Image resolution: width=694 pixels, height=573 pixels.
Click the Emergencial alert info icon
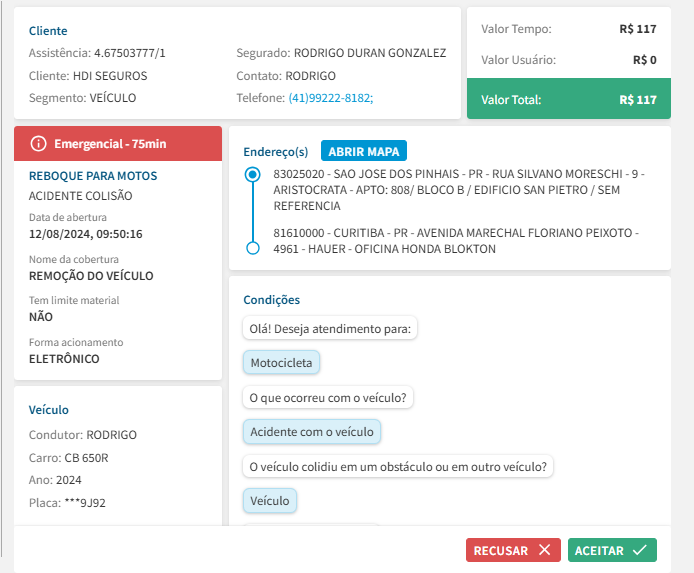39,144
